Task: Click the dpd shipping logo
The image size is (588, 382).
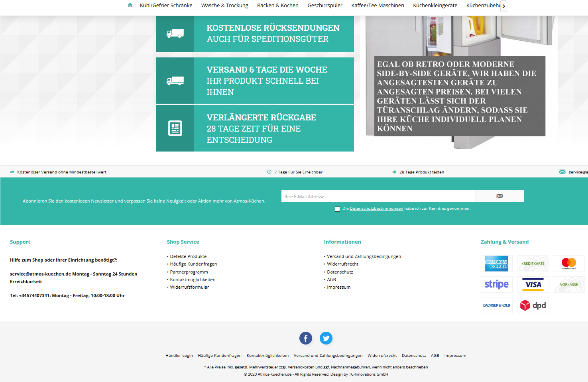Action: pyautogui.click(x=533, y=305)
